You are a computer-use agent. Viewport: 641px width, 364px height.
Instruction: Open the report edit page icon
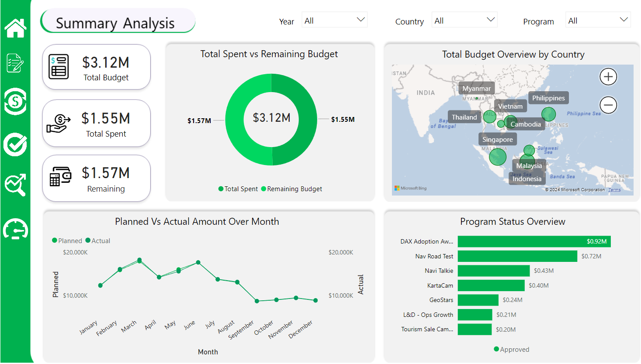(x=15, y=62)
